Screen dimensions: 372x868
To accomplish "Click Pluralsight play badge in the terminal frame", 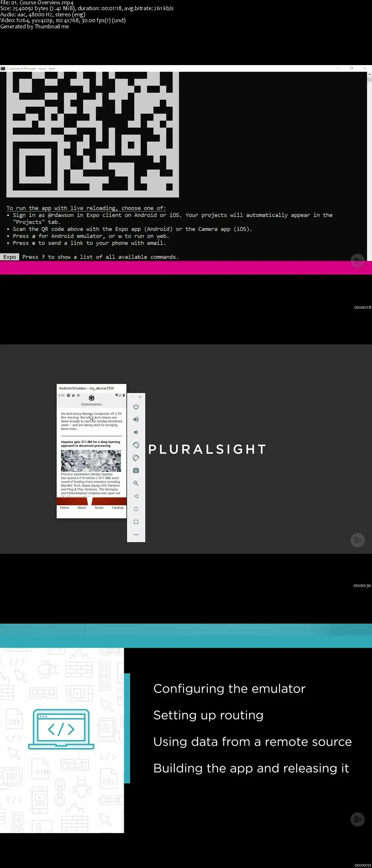I will tap(357, 260).
